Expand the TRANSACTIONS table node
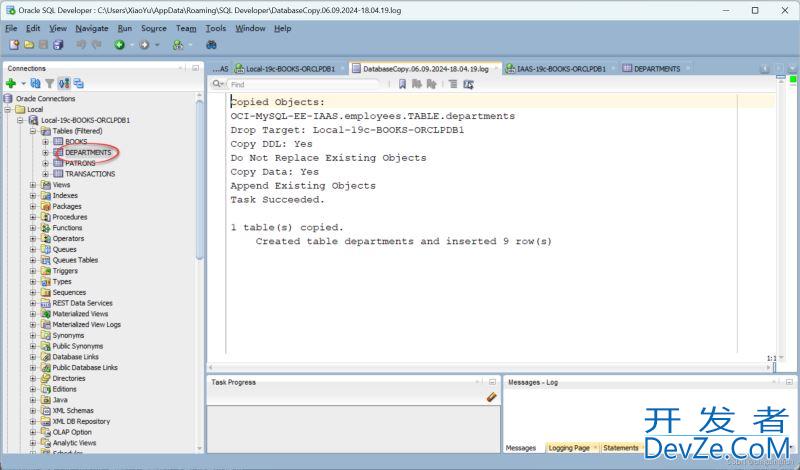Screen dimensions: 800x470 (x=45, y=174)
